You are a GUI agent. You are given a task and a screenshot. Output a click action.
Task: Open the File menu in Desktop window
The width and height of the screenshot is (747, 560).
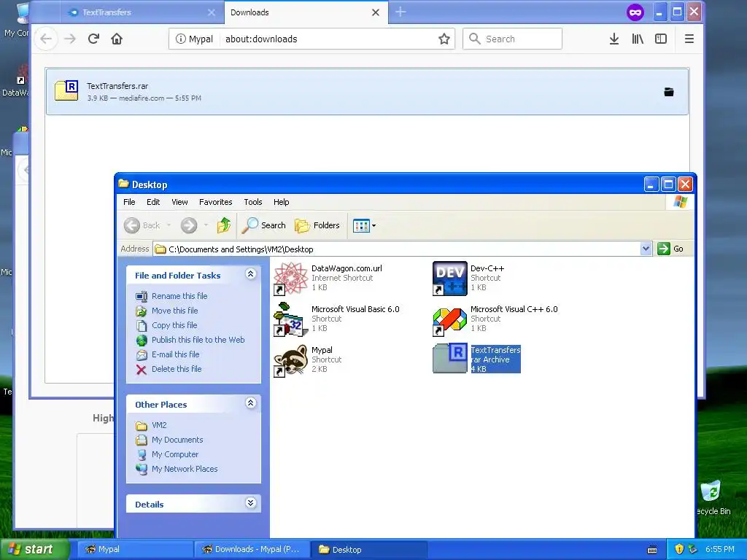(x=129, y=202)
